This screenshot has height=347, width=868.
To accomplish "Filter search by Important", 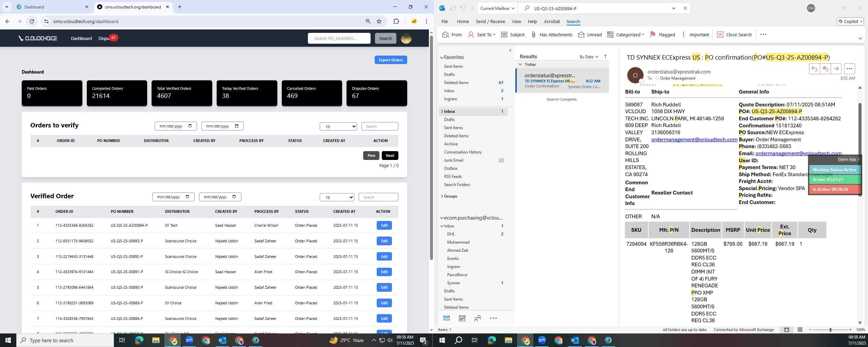I will tap(695, 35).
